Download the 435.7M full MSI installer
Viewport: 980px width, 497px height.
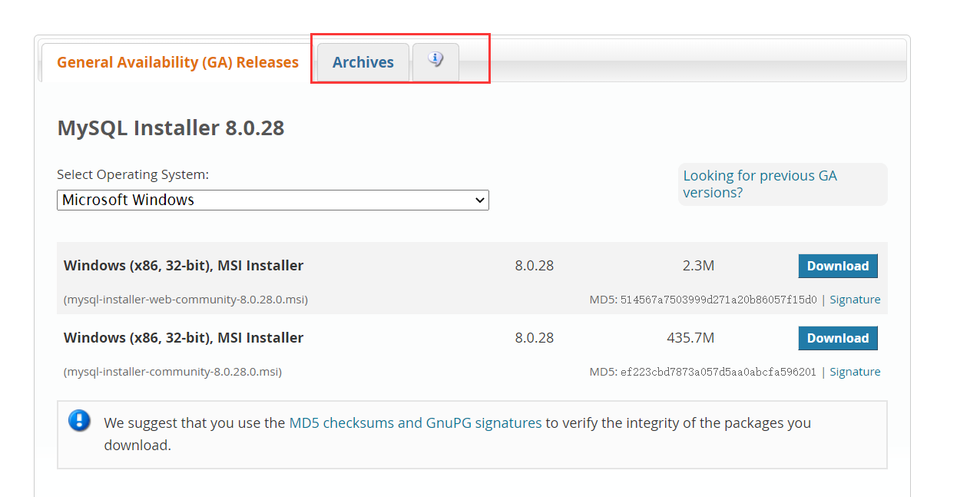pos(838,338)
